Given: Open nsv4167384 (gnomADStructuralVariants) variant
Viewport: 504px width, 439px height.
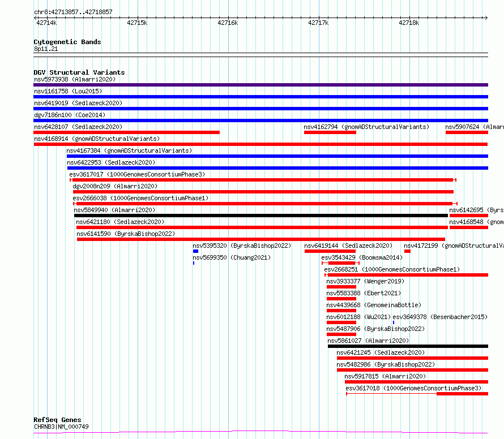Looking at the screenshot, I should [x=129, y=150].
